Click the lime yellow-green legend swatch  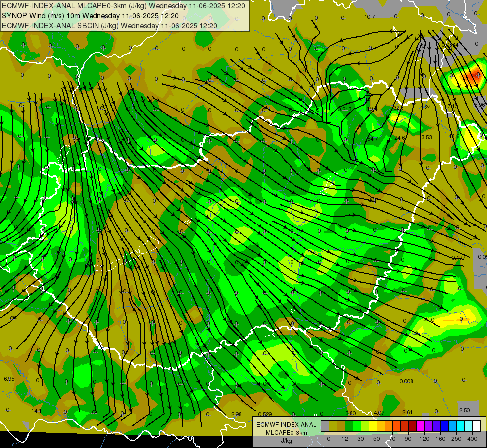coord(365,426)
